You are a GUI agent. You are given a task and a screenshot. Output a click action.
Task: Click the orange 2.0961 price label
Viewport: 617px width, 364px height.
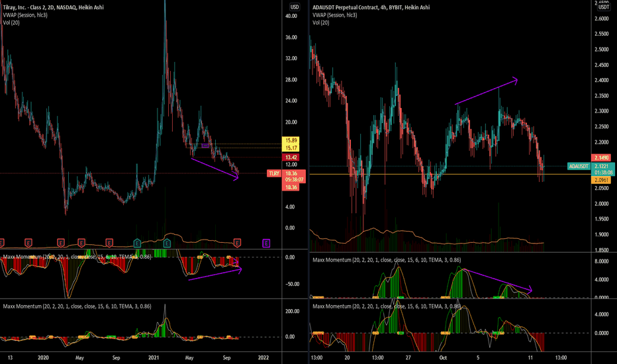(601, 180)
